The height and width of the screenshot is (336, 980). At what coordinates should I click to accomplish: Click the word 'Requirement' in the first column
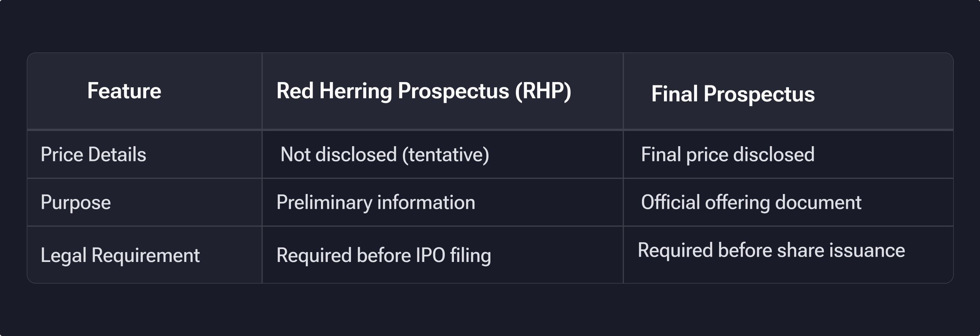[x=145, y=255]
